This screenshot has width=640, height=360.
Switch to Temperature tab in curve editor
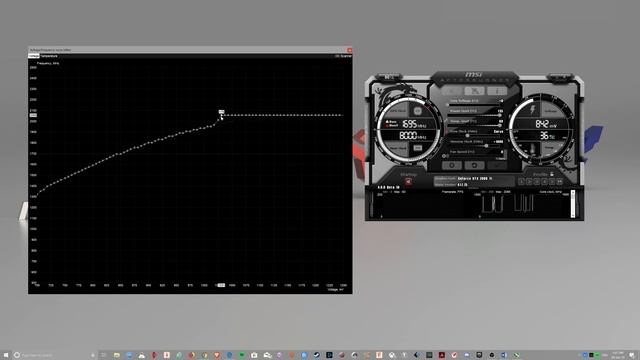pyautogui.click(x=49, y=56)
